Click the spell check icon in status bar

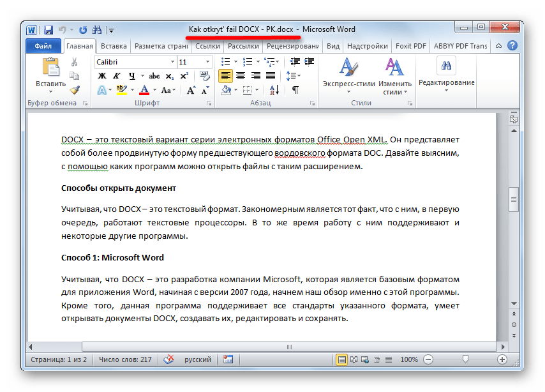click(x=168, y=359)
